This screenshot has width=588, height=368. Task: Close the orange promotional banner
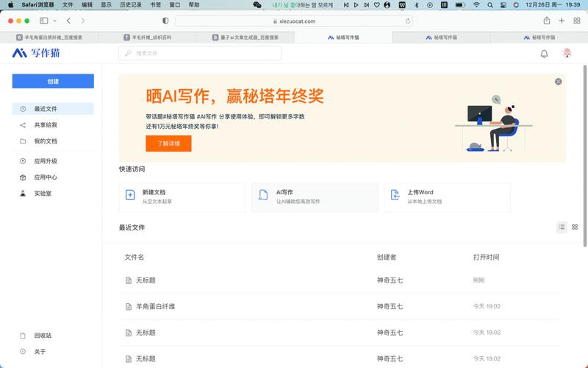pyautogui.click(x=558, y=82)
